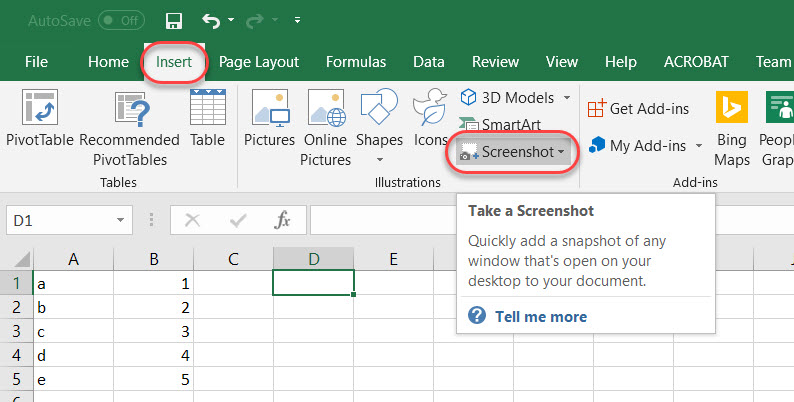Insert Pictures from this device
This screenshot has height=402, width=794.
269,118
